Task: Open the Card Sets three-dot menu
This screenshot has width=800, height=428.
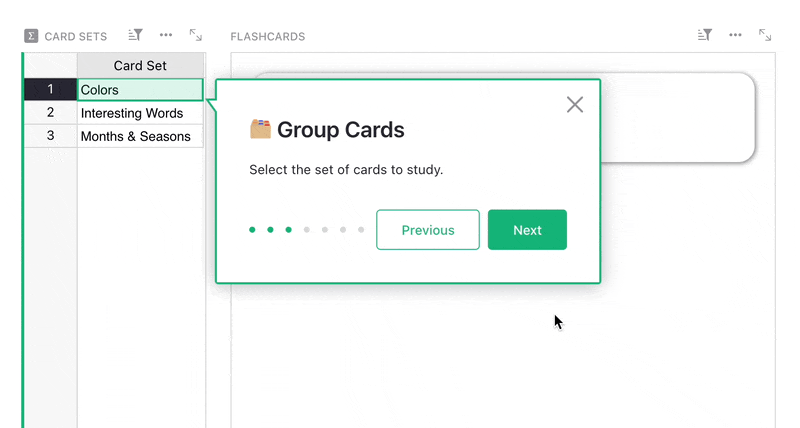Action: (166, 35)
